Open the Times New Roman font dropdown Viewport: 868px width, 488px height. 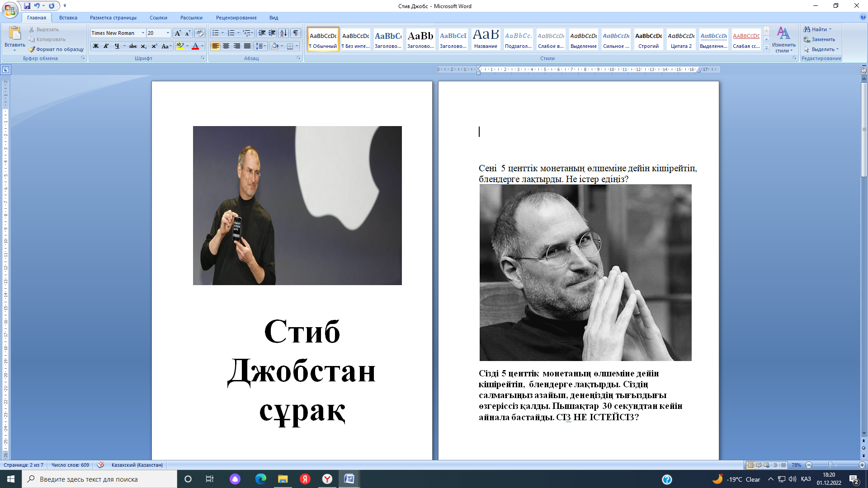pyautogui.click(x=143, y=33)
